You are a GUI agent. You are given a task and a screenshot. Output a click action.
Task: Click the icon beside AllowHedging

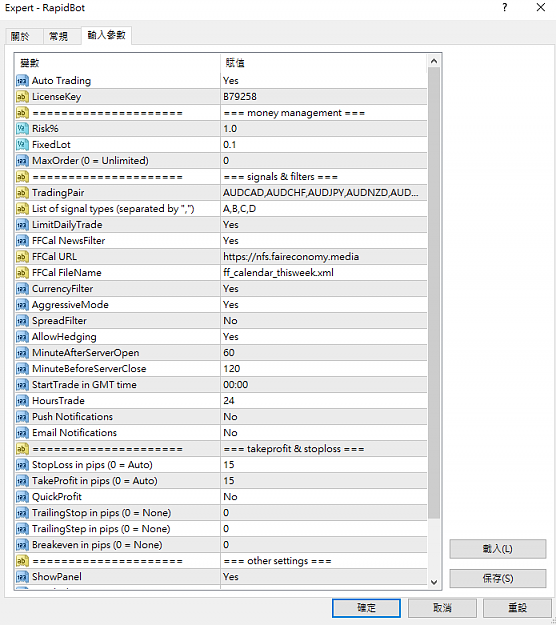22,337
